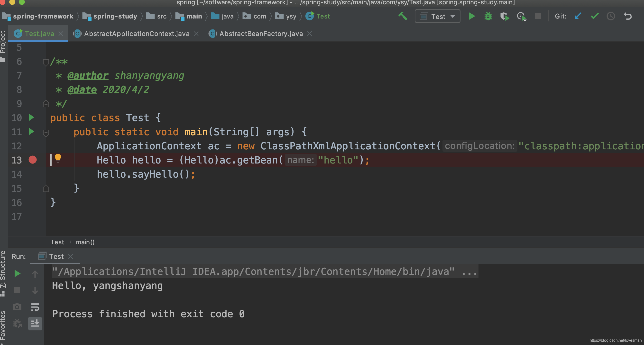
Task: Click the fold end marker at line 9
Action: point(46,104)
